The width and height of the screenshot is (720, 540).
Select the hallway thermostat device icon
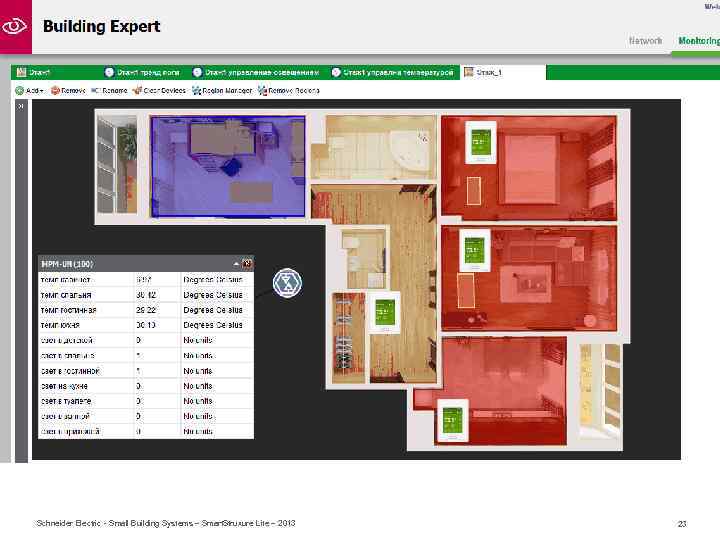pos(385,312)
